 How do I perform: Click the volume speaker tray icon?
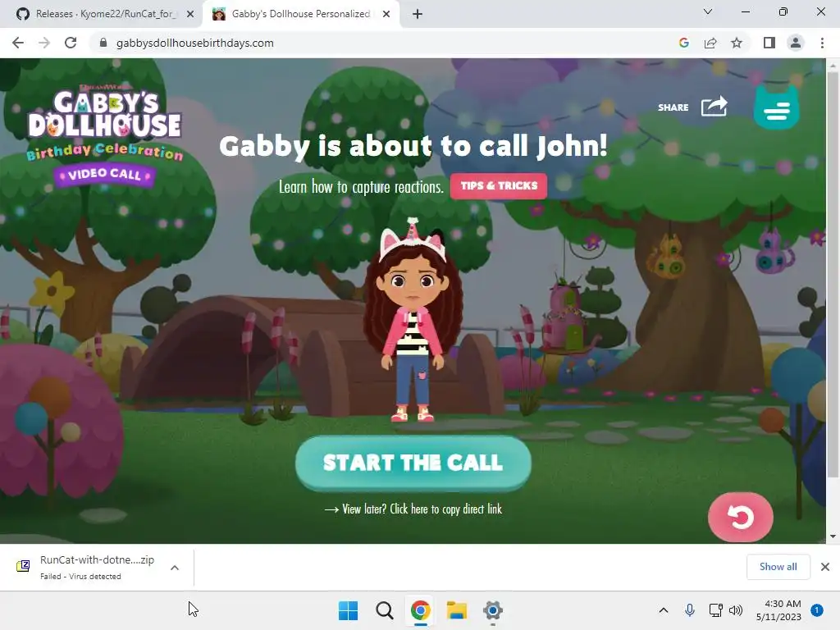736,610
